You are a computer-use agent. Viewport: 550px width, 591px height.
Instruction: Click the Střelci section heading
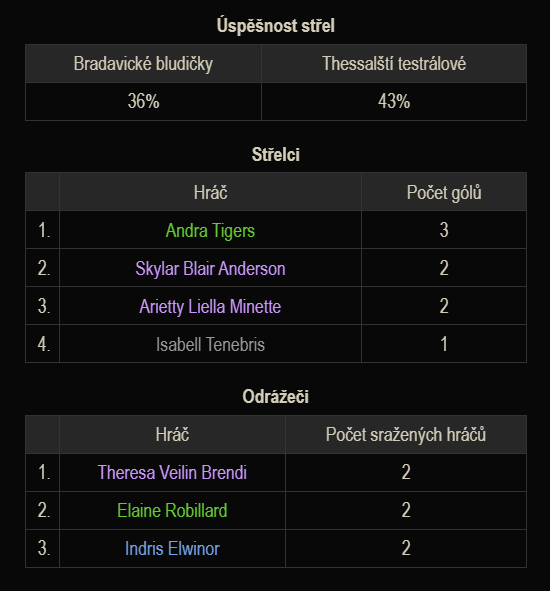tap(276, 155)
